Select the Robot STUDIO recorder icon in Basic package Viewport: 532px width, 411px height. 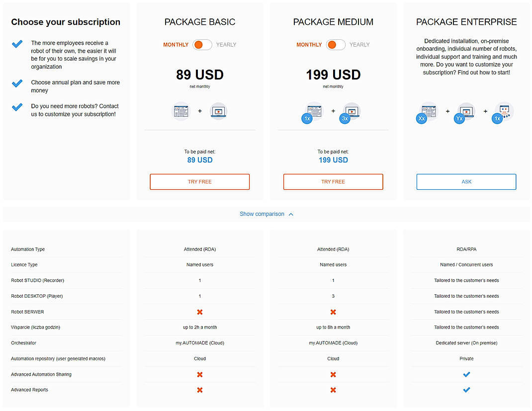pos(181,111)
